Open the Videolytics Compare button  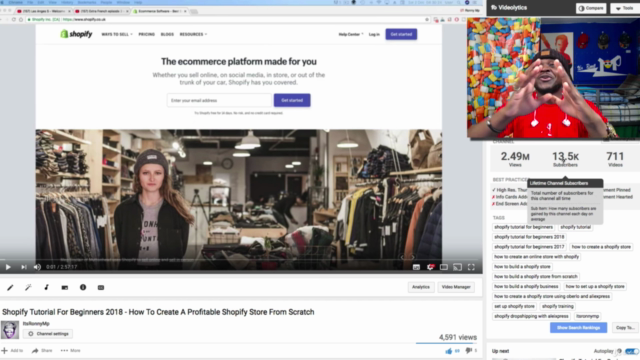(x=591, y=8)
